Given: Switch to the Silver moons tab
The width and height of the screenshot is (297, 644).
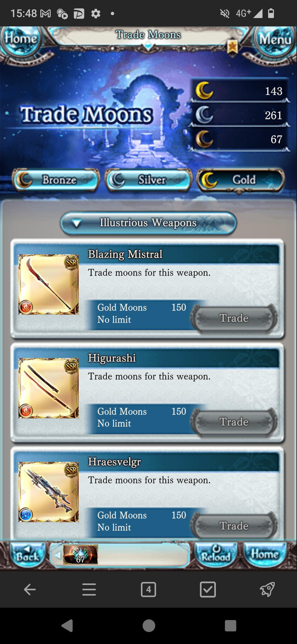Looking at the screenshot, I should (x=148, y=180).
